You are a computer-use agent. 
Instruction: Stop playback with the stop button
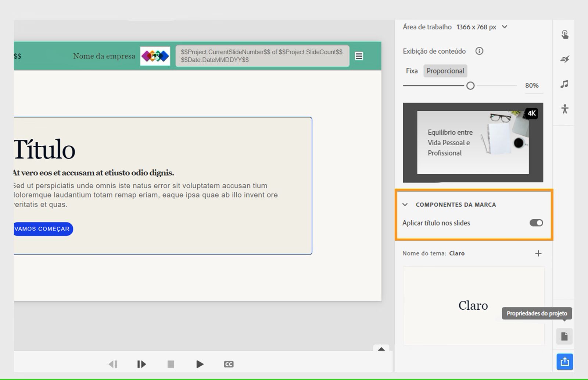coord(171,364)
